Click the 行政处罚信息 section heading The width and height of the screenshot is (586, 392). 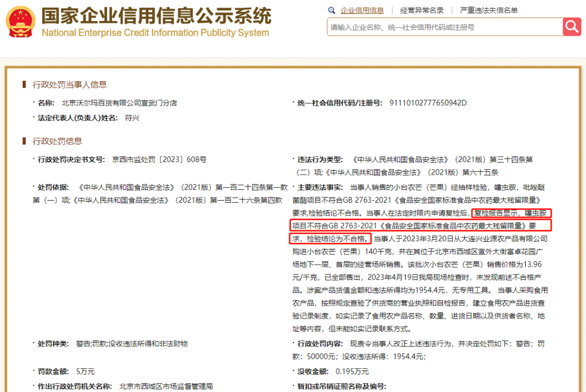(x=58, y=141)
